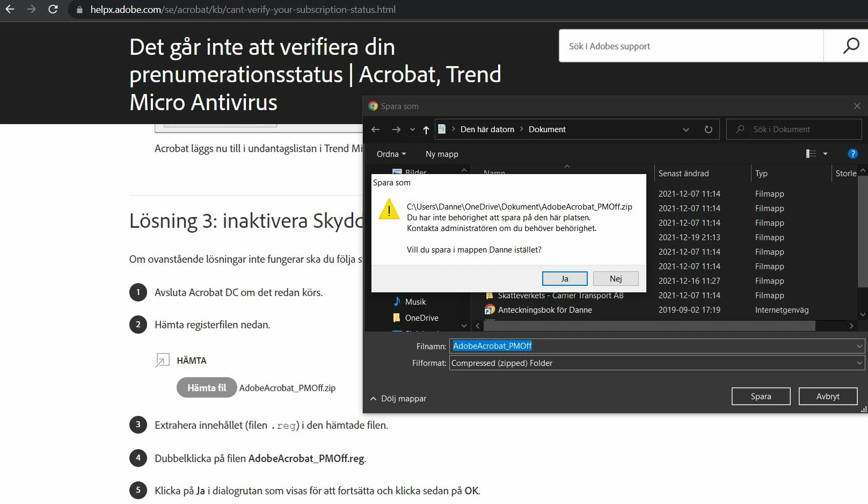Sort by Typ column header

point(761,174)
